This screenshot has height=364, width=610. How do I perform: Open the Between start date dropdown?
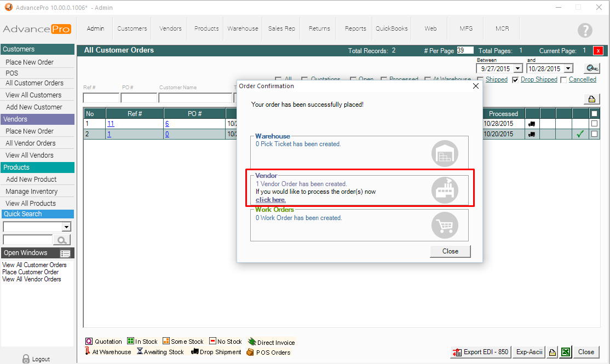coord(518,69)
